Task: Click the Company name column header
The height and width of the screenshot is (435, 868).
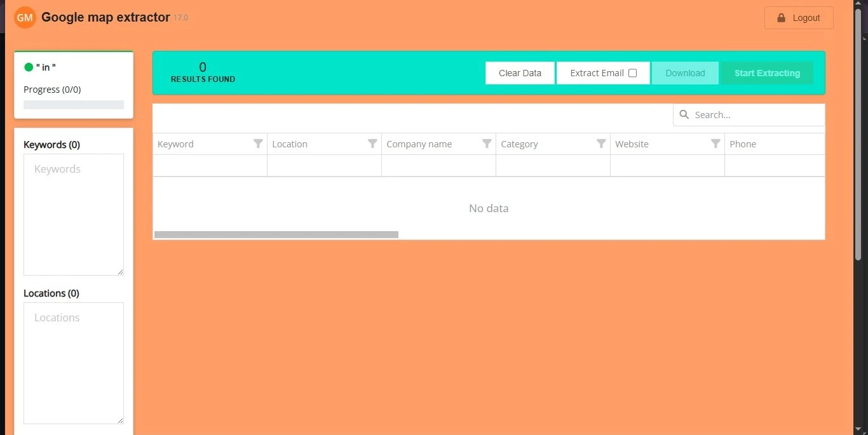Action: [x=438, y=144]
